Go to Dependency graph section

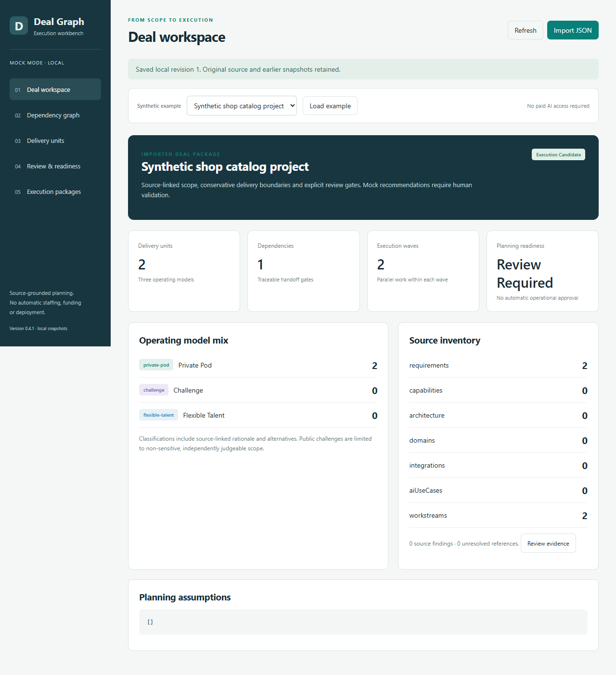pyautogui.click(x=55, y=115)
